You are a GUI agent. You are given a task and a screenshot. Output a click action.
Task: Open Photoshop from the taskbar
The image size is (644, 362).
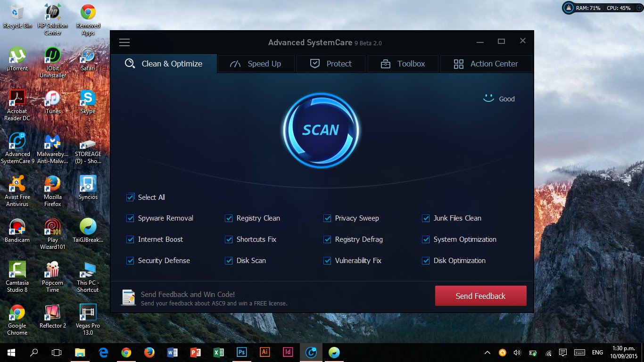pyautogui.click(x=242, y=353)
